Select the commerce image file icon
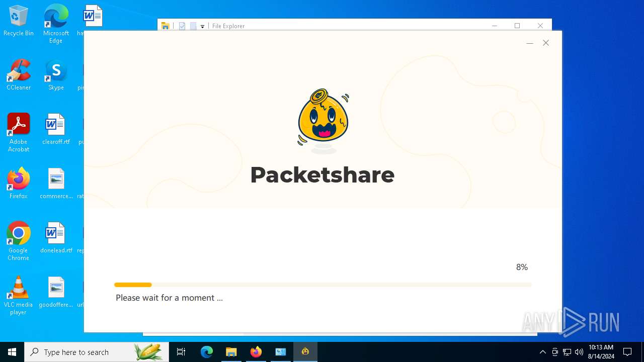The height and width of the screenshot is (362, 644). (56, 184)
